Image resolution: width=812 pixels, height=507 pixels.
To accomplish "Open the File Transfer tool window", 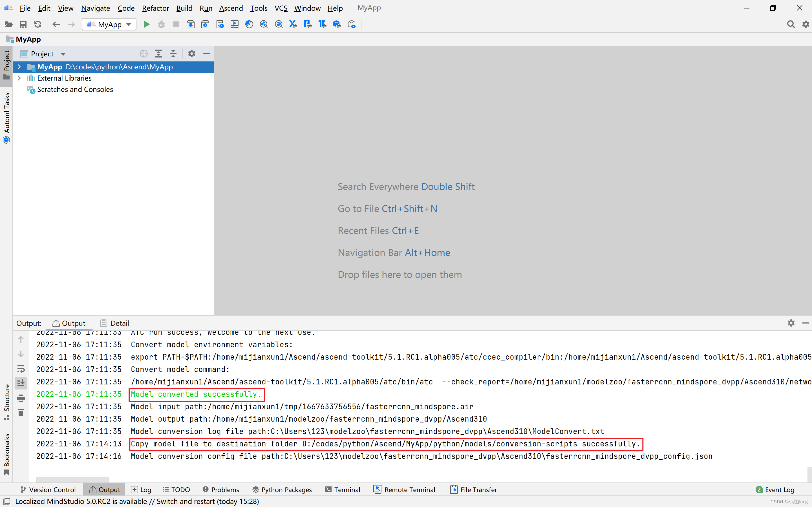I will (473, 490).
